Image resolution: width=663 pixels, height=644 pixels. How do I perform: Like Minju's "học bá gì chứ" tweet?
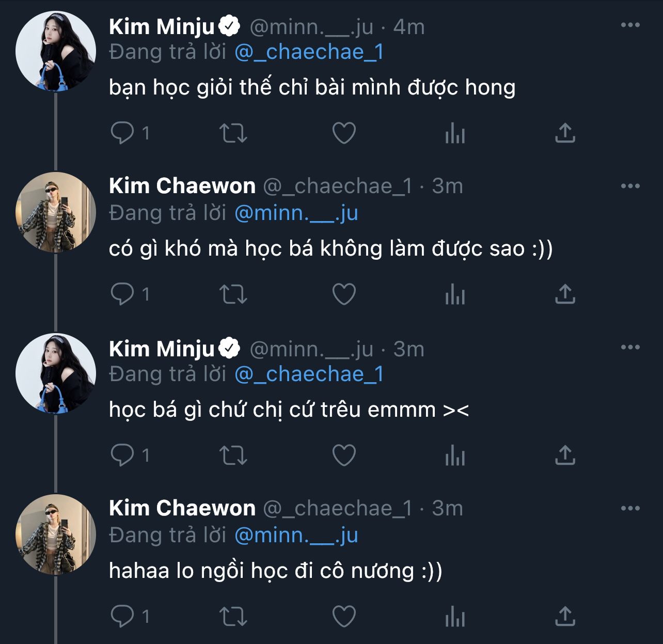(x=344, y=455)
